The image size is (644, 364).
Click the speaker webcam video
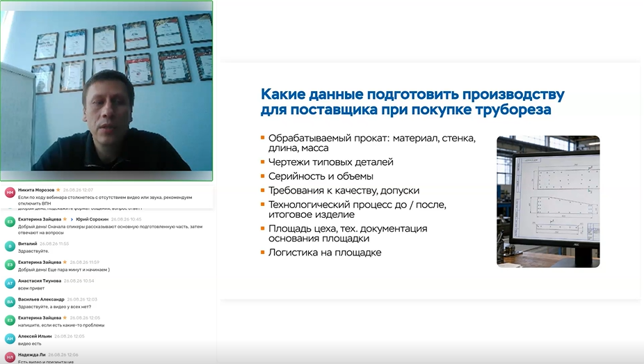(106, 90)
